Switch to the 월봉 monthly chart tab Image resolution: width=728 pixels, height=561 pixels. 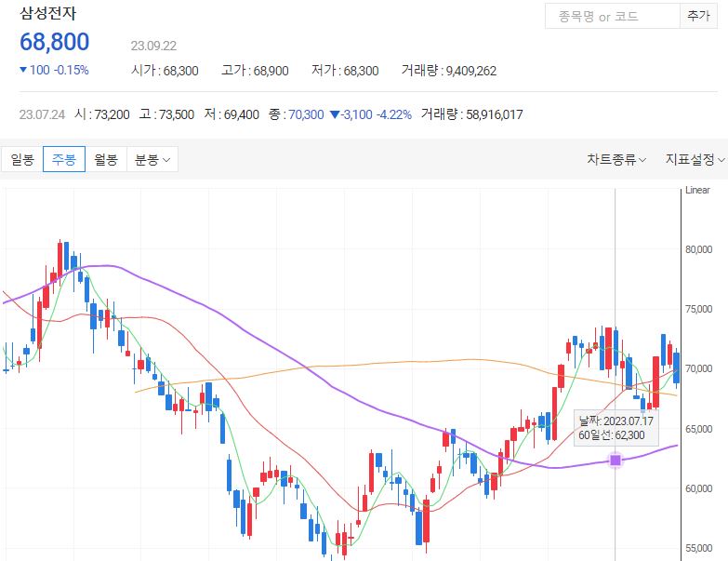tap(106, 159)
